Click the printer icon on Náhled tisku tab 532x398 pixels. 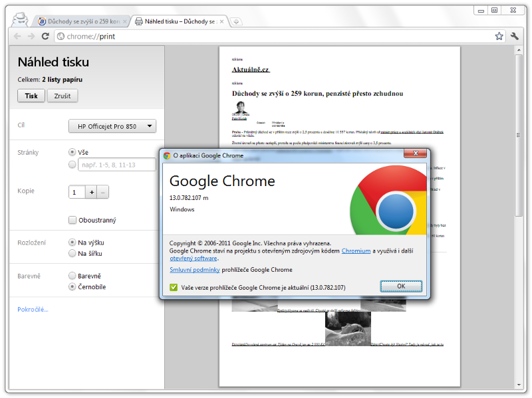tap(139, 21)
